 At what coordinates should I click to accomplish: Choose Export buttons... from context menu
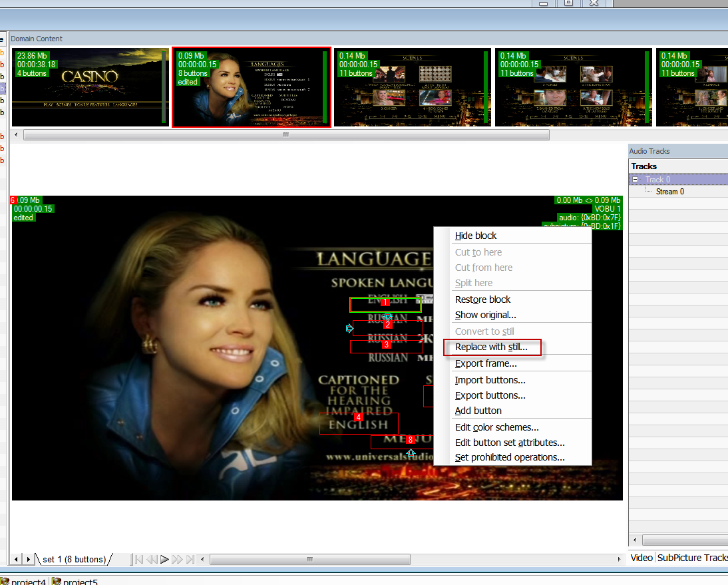pos(490,395)
